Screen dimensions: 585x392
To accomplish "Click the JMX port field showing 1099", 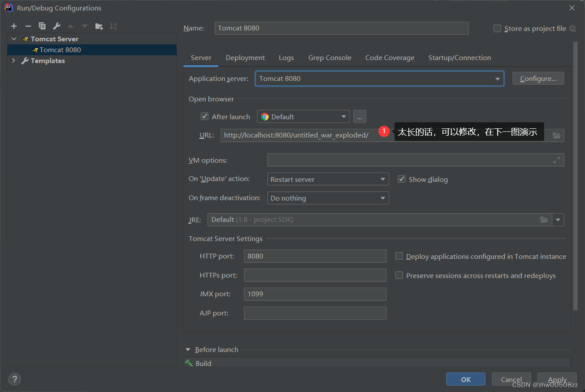I will tap(315, 294).
